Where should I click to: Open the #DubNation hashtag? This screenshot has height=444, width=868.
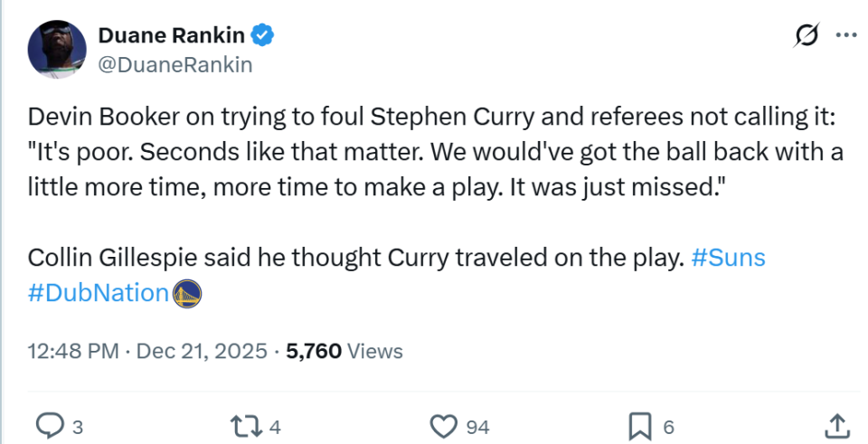(99, 294)
